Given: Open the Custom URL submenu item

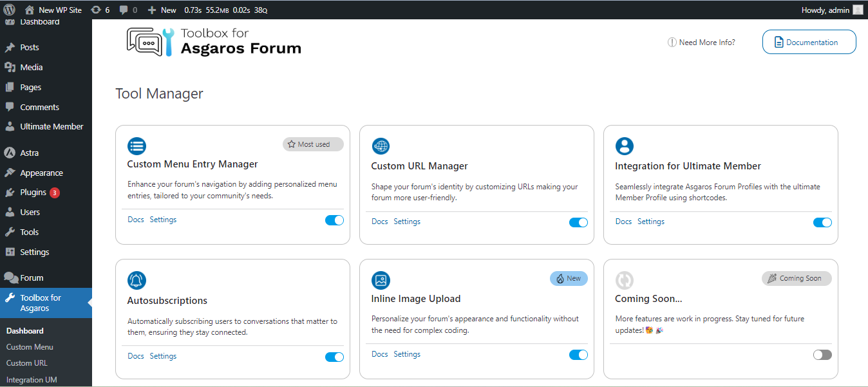Looking at the screenshot, I should [27, 363].
